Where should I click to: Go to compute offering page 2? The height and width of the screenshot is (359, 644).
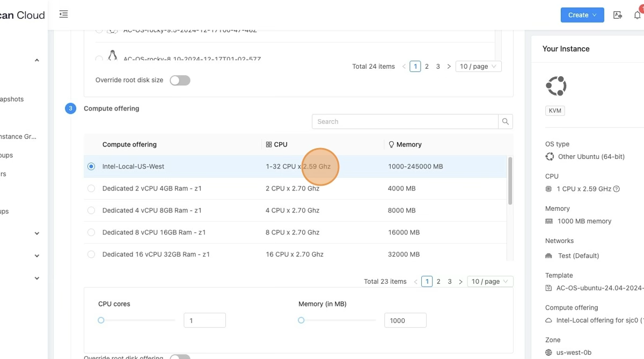tap(438, 282)
